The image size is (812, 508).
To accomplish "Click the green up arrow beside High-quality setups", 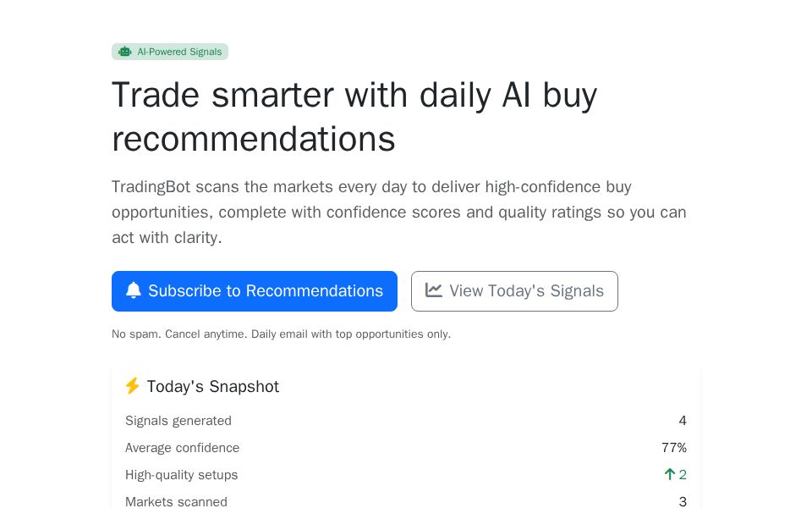I will point(669,474).
